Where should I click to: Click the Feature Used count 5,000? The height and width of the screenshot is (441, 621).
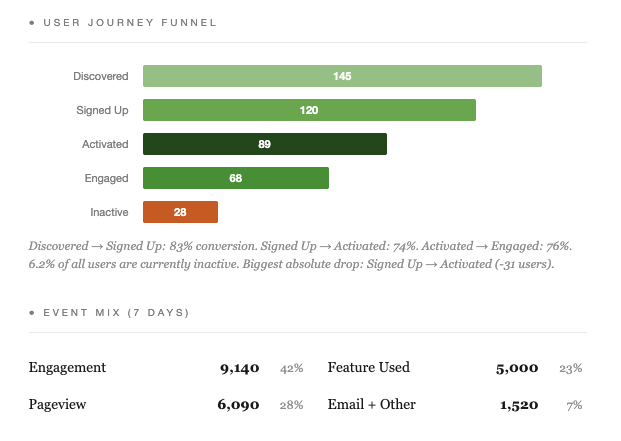(x=517, y=368)
